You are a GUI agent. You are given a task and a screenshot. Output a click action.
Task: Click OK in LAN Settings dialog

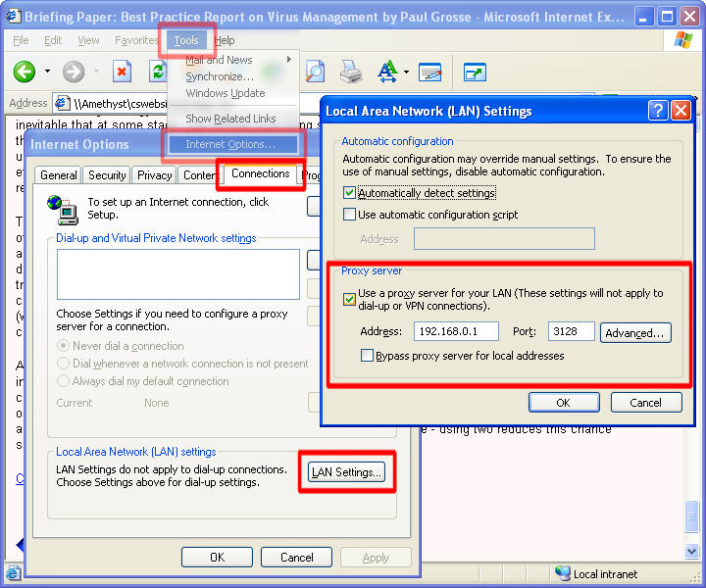564,402
